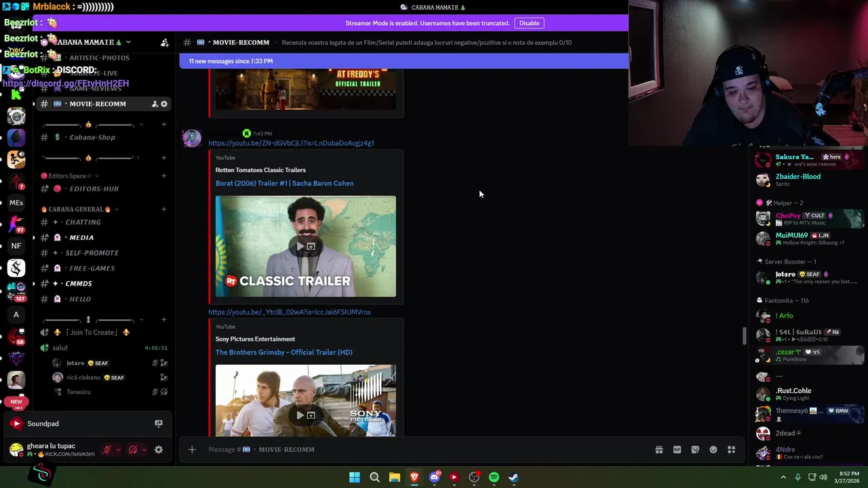Image resolution: width=868 pixels, height=488 pixels.
Task: Open Windows Start menu
Action: 355,477
